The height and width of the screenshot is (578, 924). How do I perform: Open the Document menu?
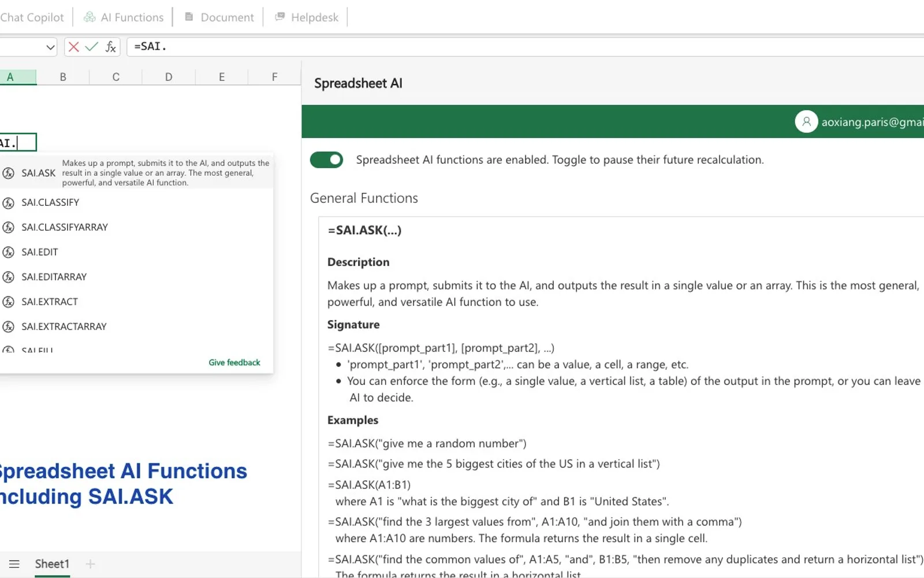pos(219,17)
